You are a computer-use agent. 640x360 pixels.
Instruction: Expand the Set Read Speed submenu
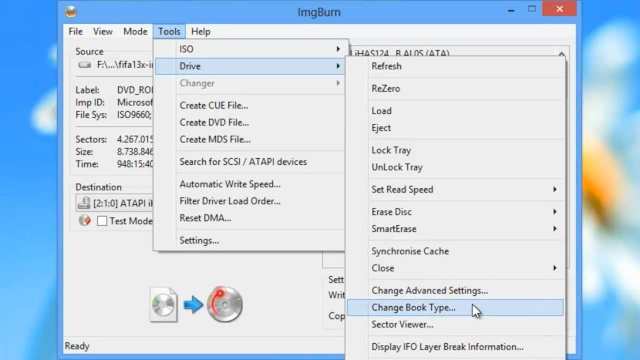coord(455,189)
